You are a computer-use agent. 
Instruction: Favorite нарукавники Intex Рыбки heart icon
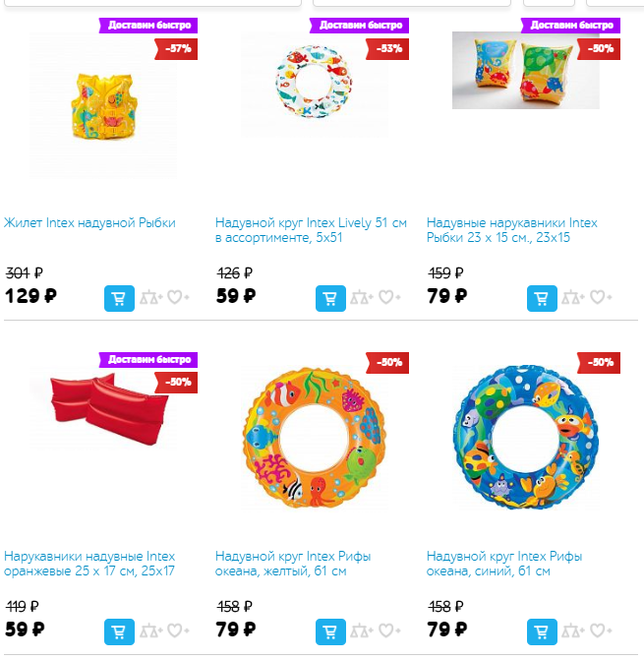coord(601,297)
